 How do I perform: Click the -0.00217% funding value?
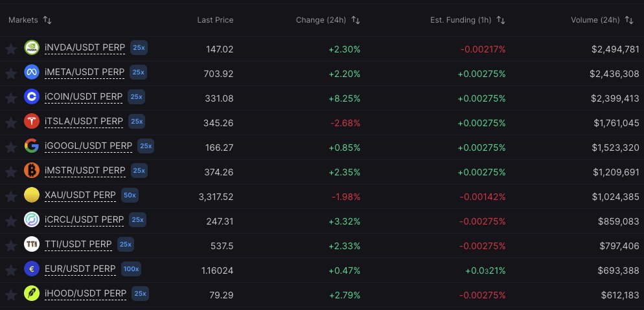(x=483, y=49)
